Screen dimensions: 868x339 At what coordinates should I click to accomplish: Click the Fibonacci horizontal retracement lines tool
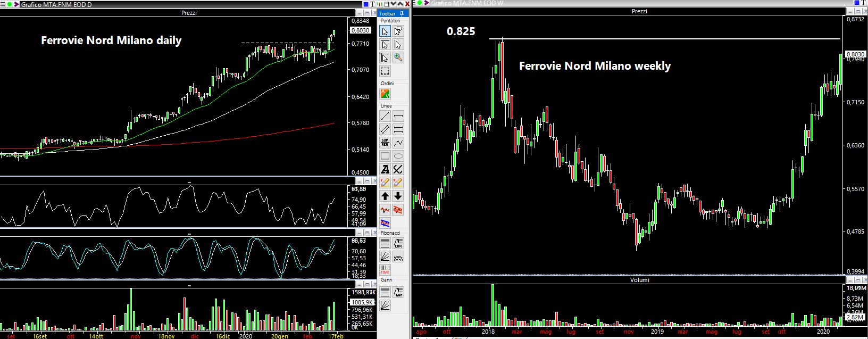(x=385, y=244)
